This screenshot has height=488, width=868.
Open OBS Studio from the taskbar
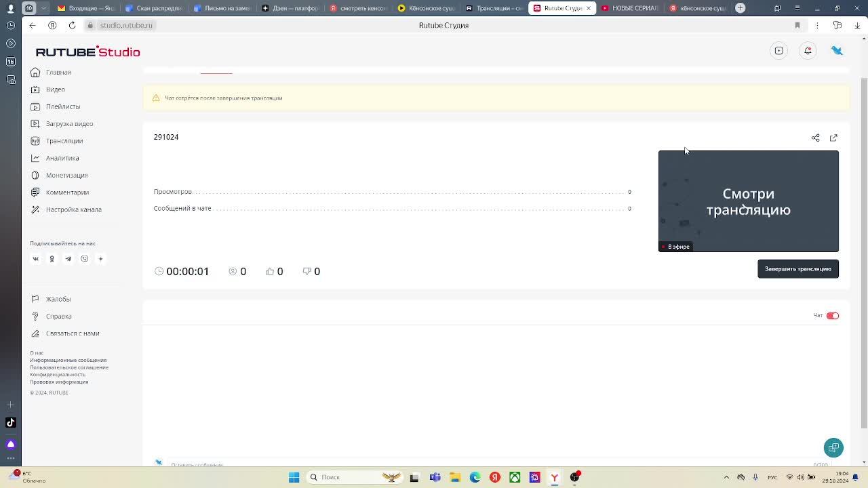[575, 477]
